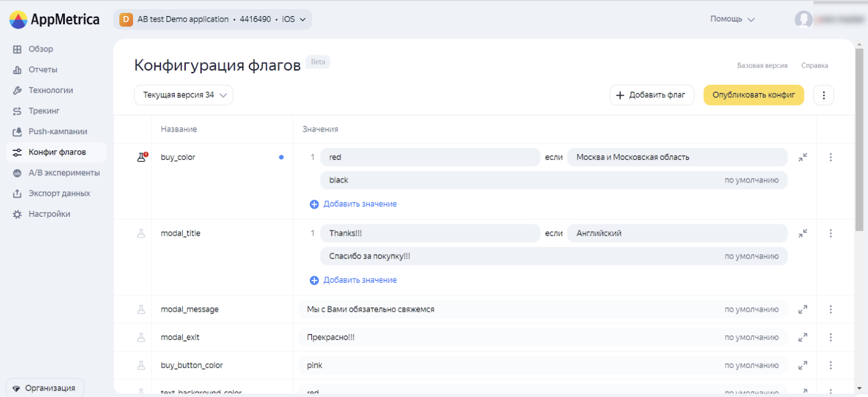
Task: Click the experiment flask icon for buy_color
Action: pos(142,157)
